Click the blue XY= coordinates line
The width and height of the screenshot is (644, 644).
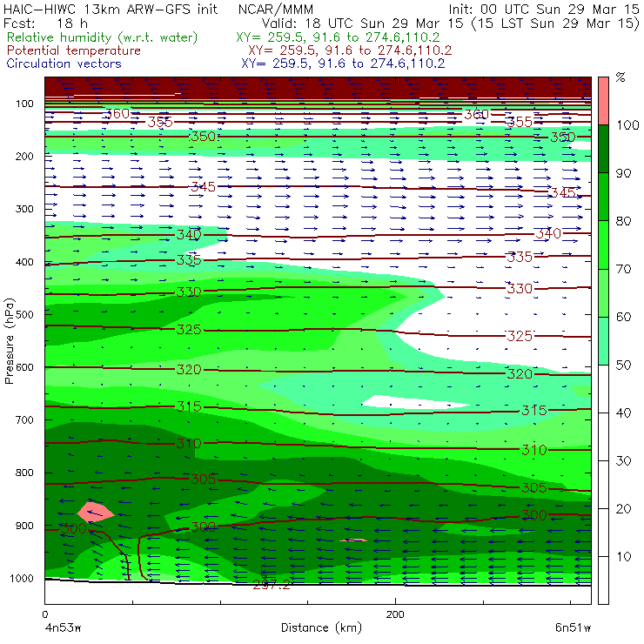pyautogui.click(x=343, y=64)
